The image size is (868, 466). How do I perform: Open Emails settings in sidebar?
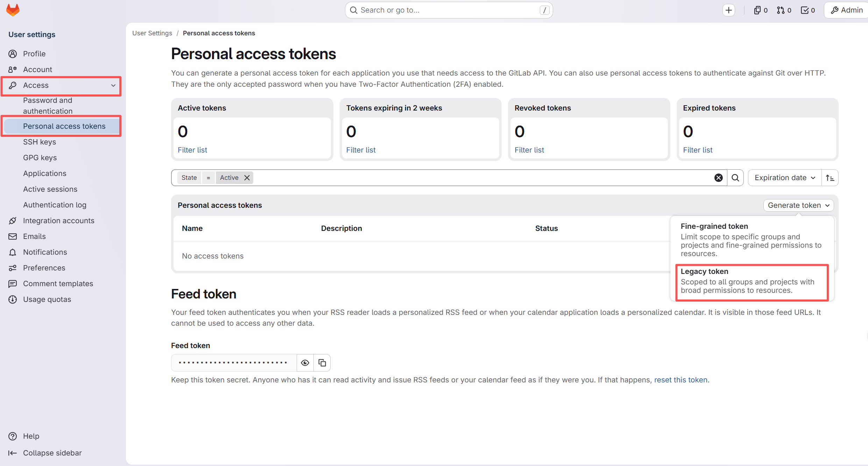34,236
